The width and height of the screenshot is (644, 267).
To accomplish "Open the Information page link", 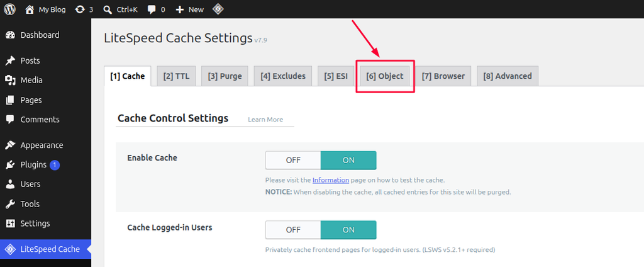I will pyautogui.click(x=331, y=180).
